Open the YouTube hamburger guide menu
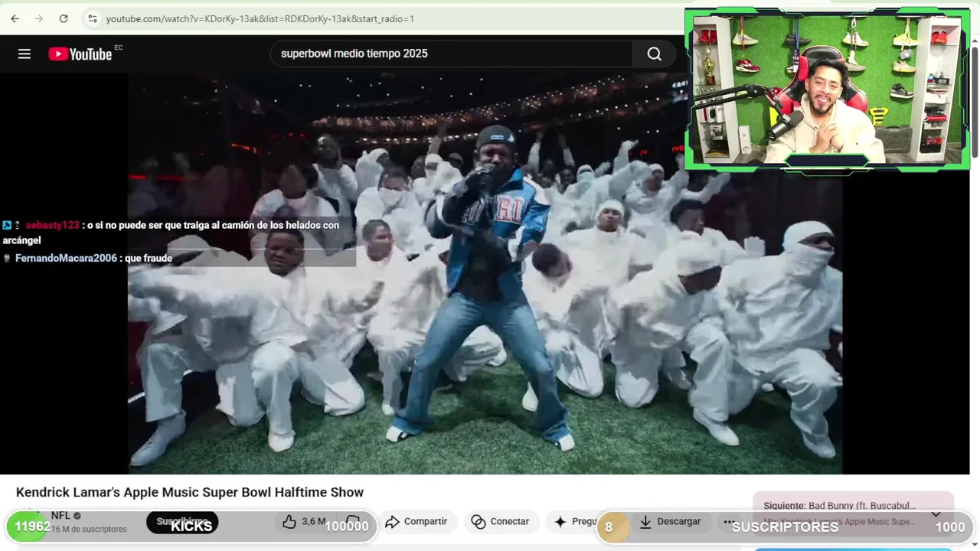Image resolution: width=980 pixels, height=551 pixels. coord(24,54)
